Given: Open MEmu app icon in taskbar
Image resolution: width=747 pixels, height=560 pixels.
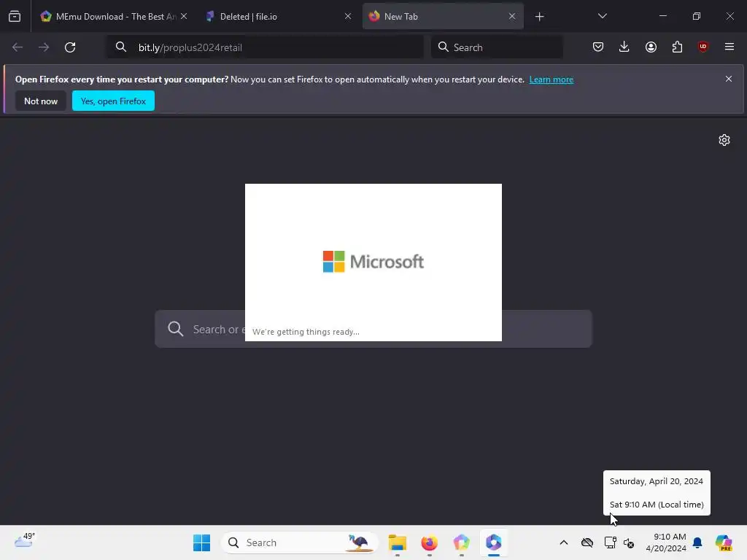Looking at the screenshot, I should click(461, 542).
